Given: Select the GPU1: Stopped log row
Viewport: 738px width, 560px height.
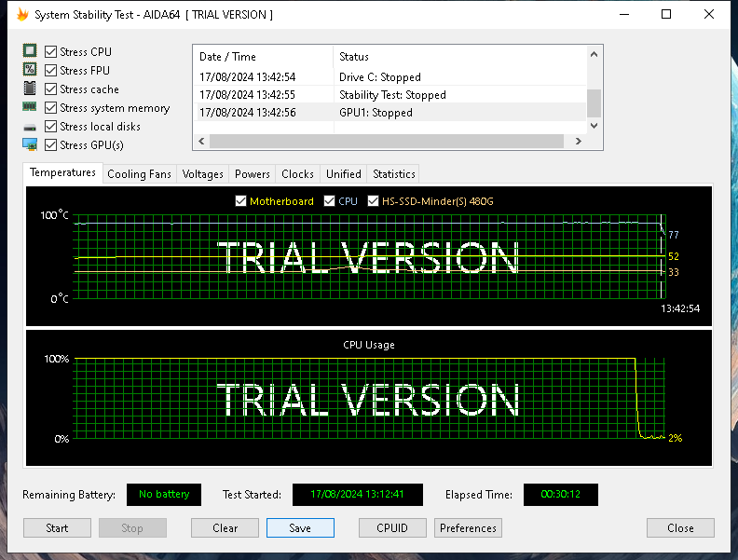Looking at the screenshot, I should (390, 113).
